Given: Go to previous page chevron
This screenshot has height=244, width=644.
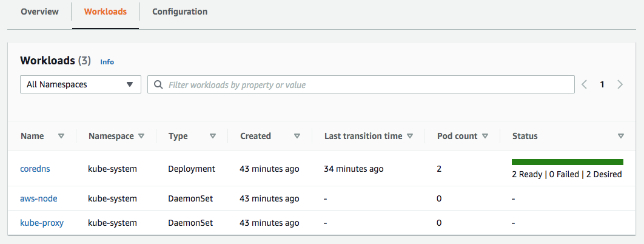Looking at the screenshot, I should click(x=585, y=84).
